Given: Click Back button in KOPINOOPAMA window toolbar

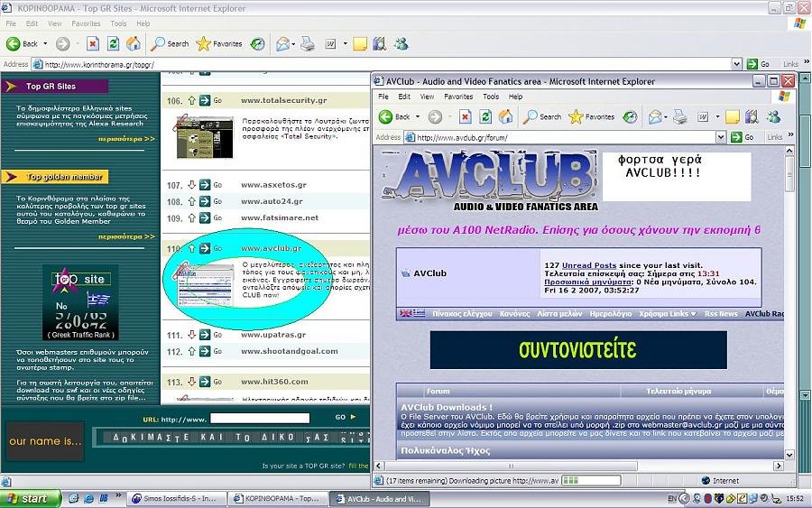Looking at the screenshot, I should 22,44.
